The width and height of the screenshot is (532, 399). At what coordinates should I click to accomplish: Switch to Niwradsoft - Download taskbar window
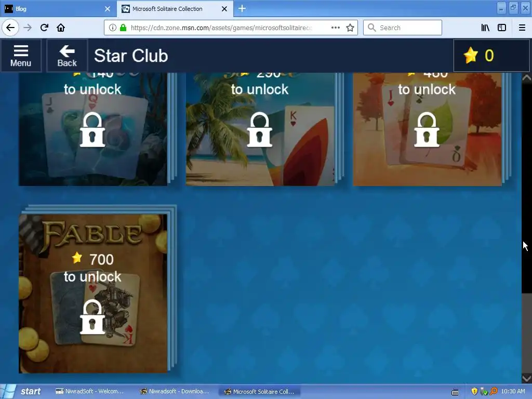(175, 392)
